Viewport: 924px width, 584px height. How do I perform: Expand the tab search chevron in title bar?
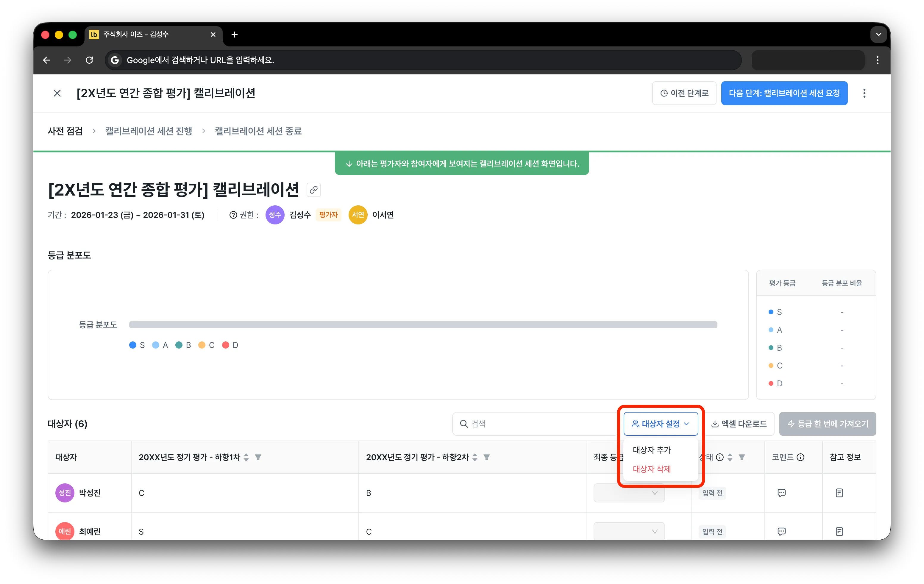tap(878, 35)
